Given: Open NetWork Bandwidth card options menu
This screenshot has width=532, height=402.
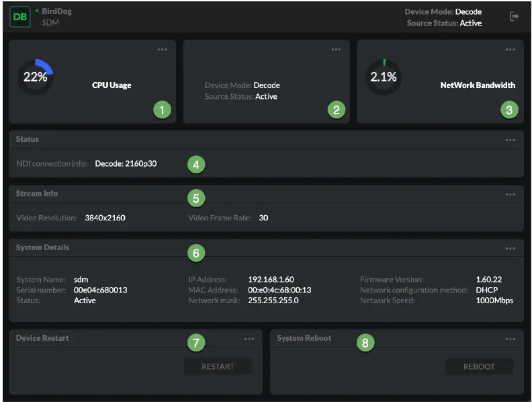Looking at the screenshot, I should [x=511, y=50].
